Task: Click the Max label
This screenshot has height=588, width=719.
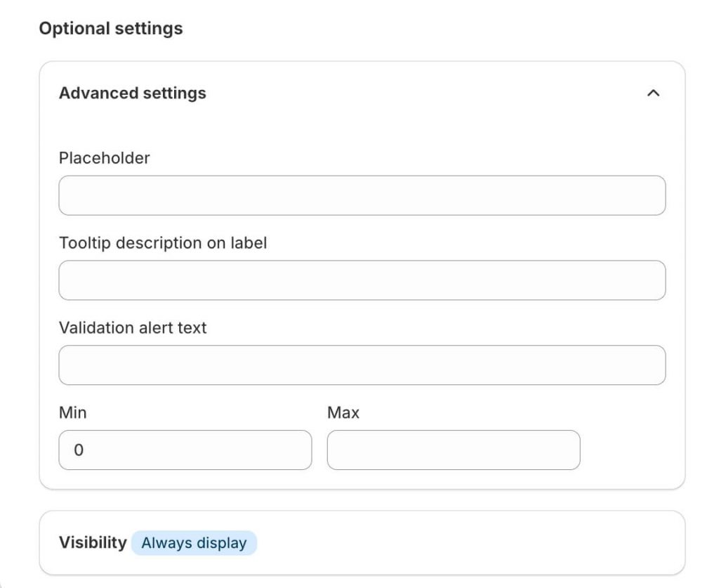Action: click(x=343, y=413)
